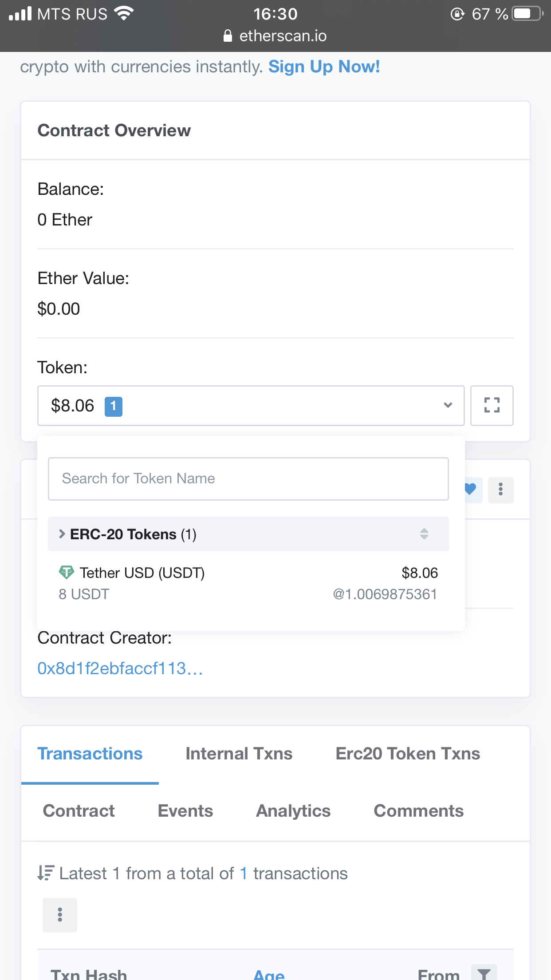
Task: Click the From column filter icon
Action: [x=484, y=974]
